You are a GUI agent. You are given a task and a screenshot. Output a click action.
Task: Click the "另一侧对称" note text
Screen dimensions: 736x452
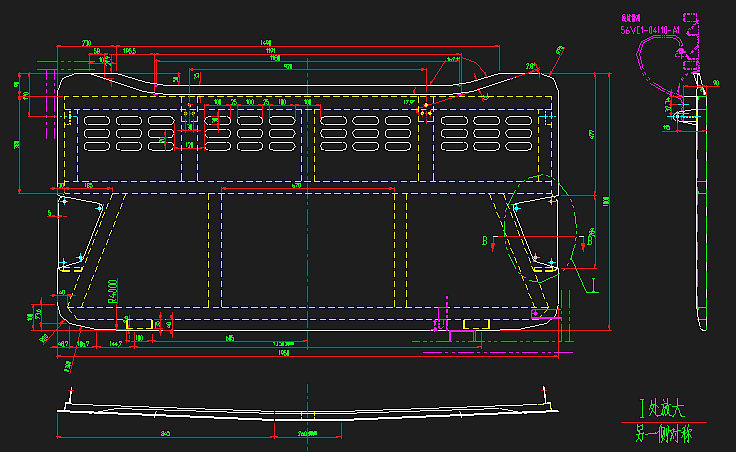pos(664,433)
